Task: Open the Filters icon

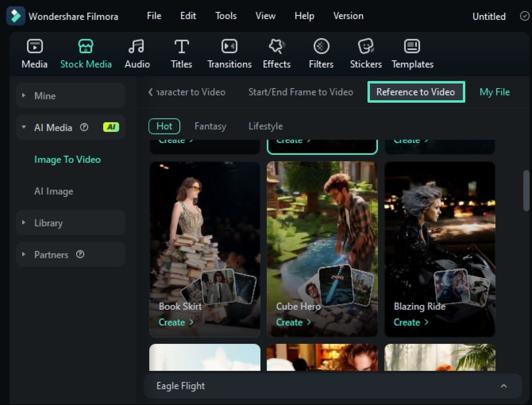Action: (321, 46)
